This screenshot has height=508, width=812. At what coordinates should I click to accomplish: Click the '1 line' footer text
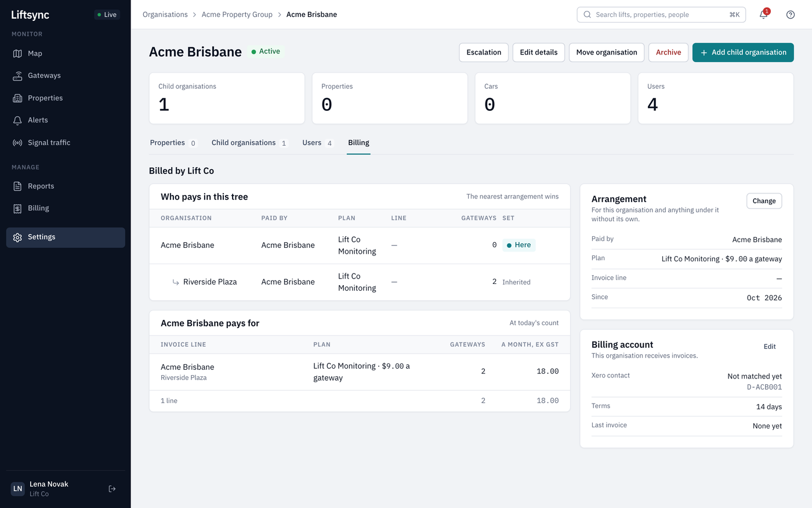tap(169, 401)
